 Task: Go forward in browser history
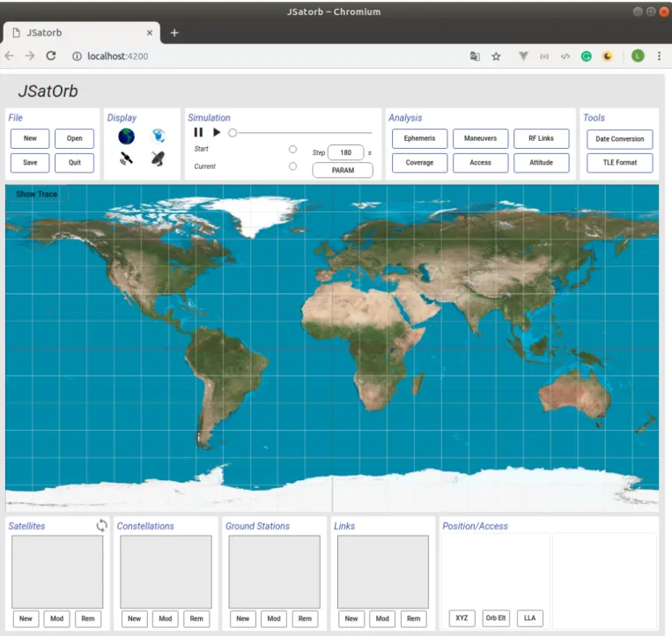pos(30,56)
